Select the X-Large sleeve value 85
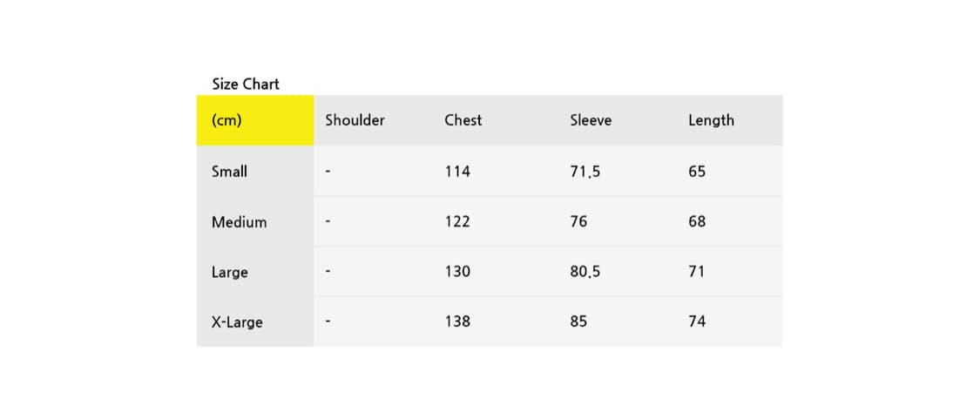Image resolution: width=980 pixels, height=413 pixels. pos(578,322)
